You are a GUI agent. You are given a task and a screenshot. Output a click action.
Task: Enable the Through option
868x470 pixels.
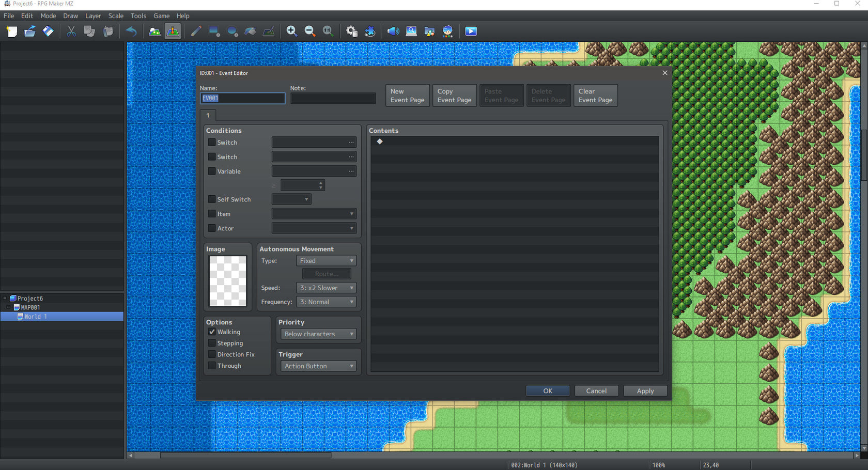click(211, 365)
